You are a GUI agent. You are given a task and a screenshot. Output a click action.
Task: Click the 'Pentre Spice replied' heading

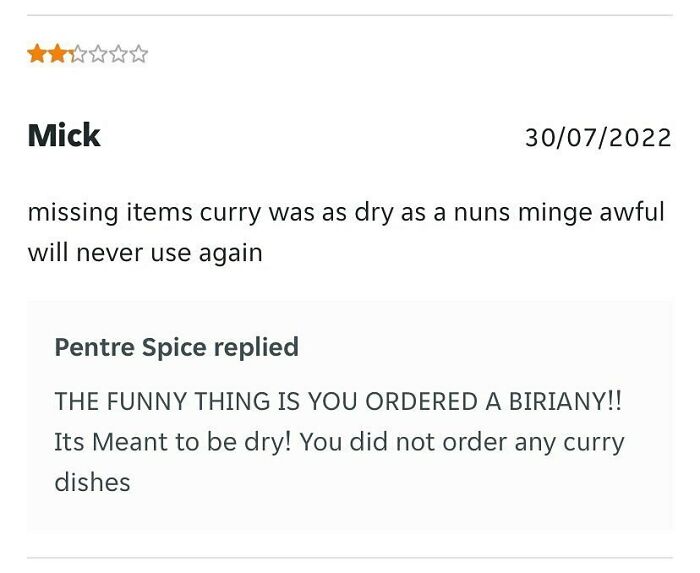[x=176, y=347]
